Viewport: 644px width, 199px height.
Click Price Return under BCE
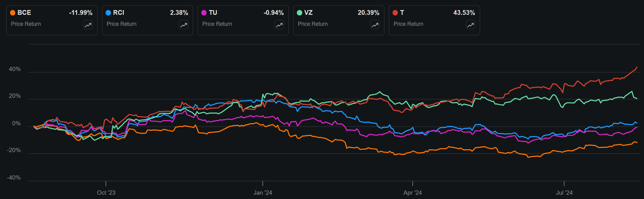click(26, 24)
